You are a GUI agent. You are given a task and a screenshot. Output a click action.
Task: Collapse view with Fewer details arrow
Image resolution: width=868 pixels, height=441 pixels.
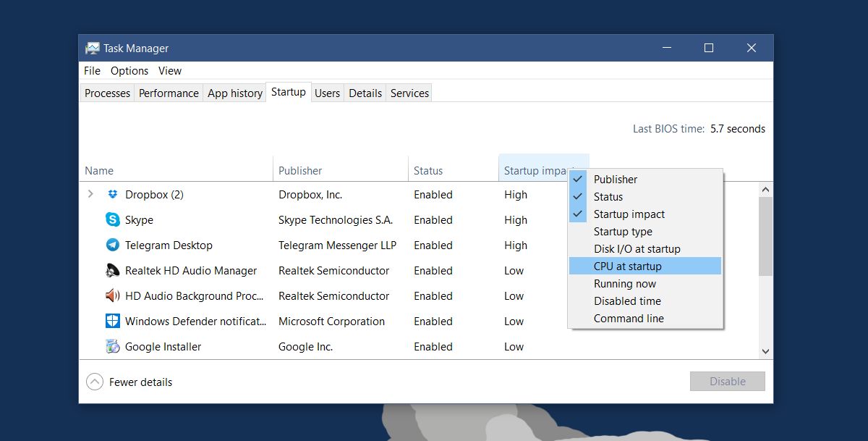point(95,382)
